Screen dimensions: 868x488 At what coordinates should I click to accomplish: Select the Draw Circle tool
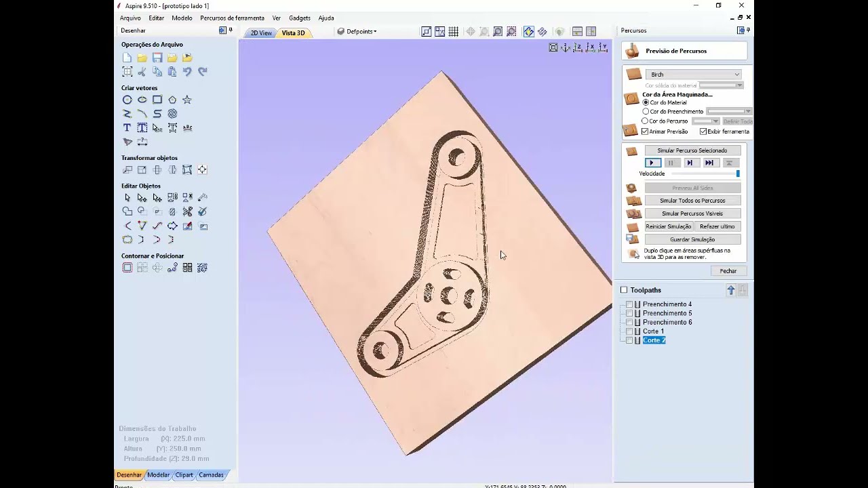[127, 100]
